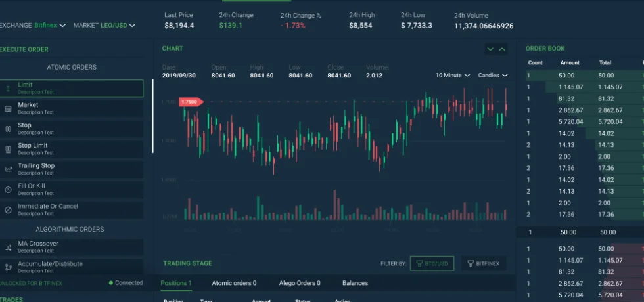Viewport: 644px width, 302px height.
Task: Click the Market order icon
Action: point(8,109)
